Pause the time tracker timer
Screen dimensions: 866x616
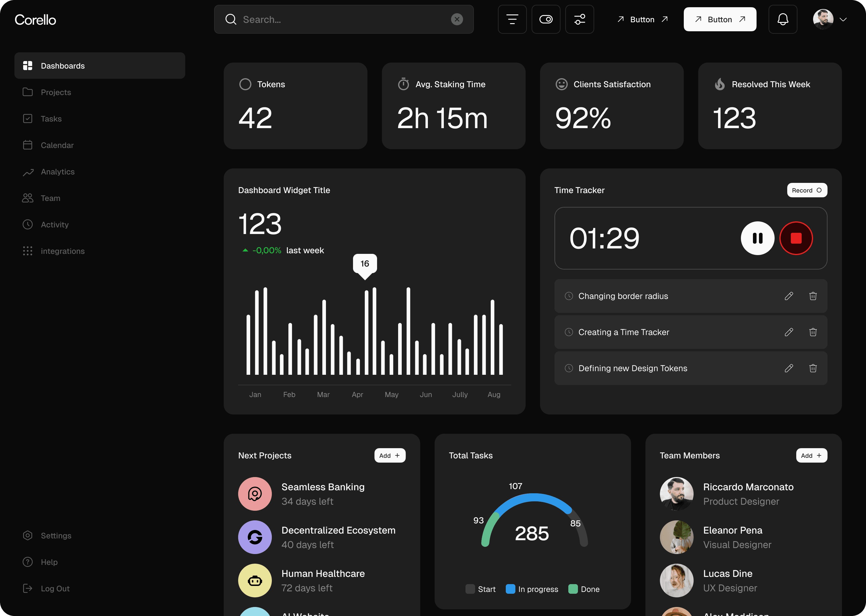tap(757, 238)
